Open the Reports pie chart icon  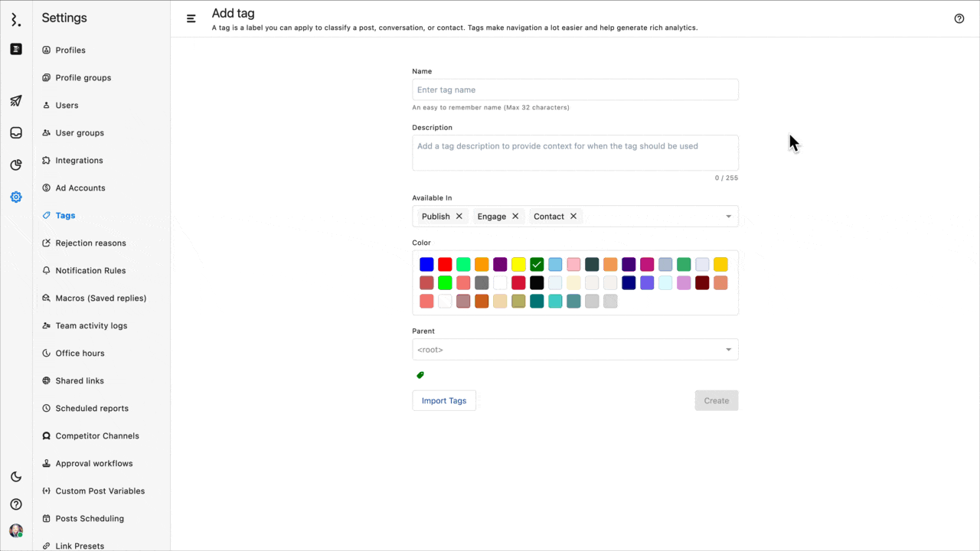[15, 165]
